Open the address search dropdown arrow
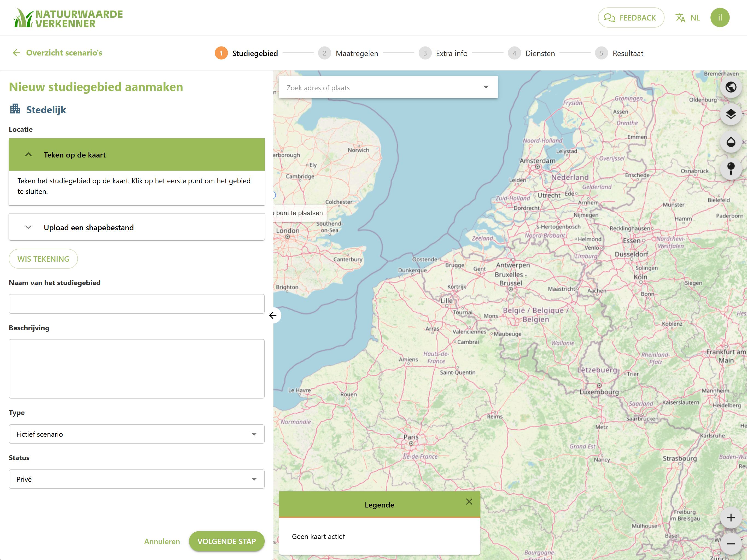Viewport: 747px width, 560px height. tap(486, 87)
